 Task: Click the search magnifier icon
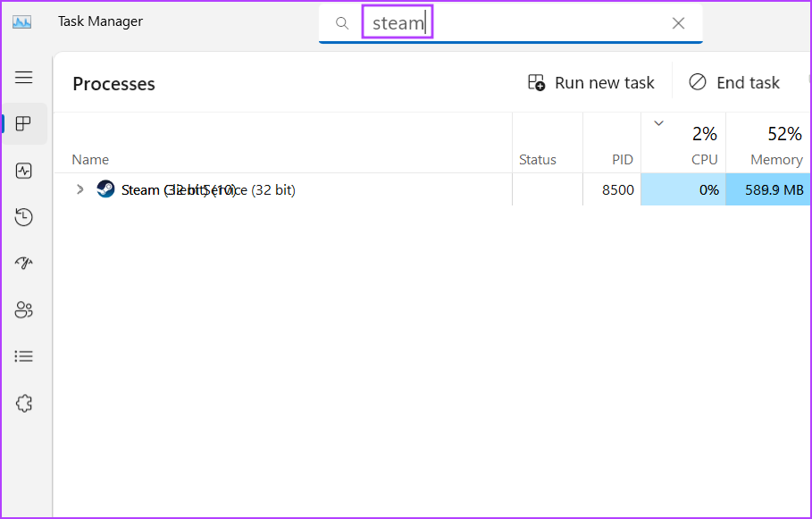pyautogui.click(x=342, y=22)
